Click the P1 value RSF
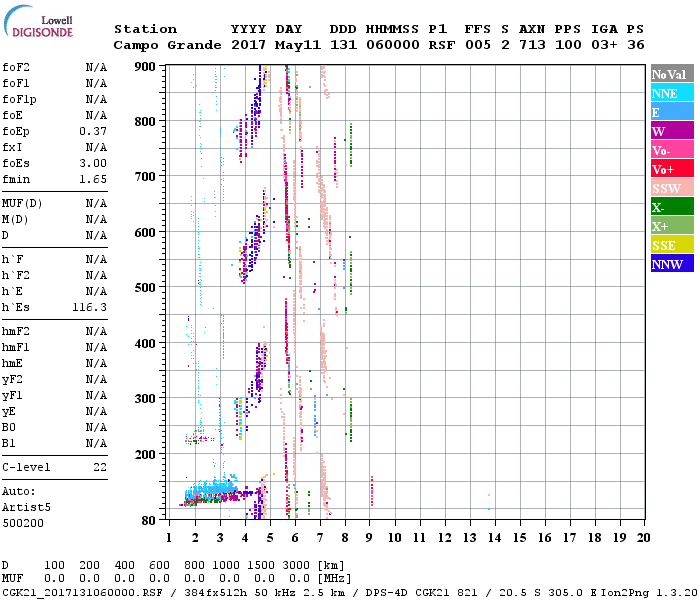Screen dimensions: 700x600 442,45
